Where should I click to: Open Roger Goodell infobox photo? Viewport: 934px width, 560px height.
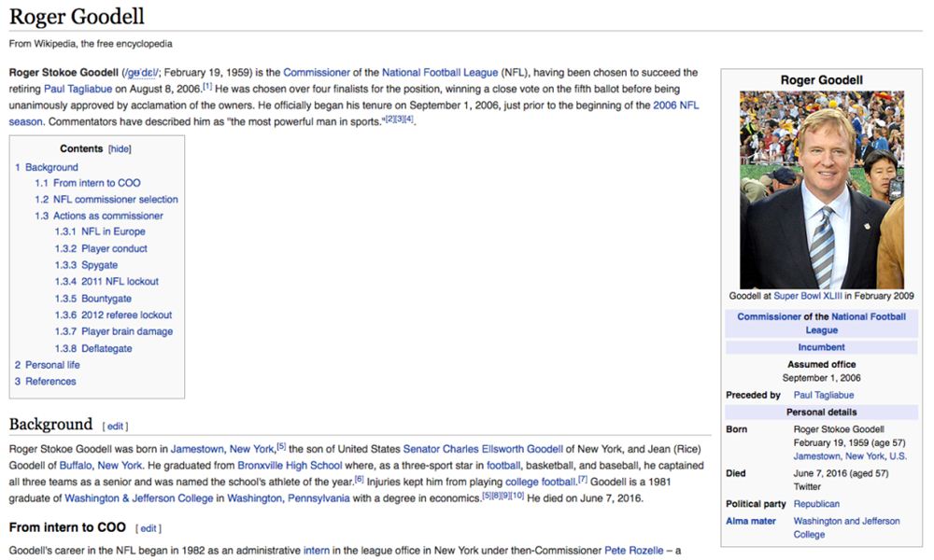click(821, 189)
